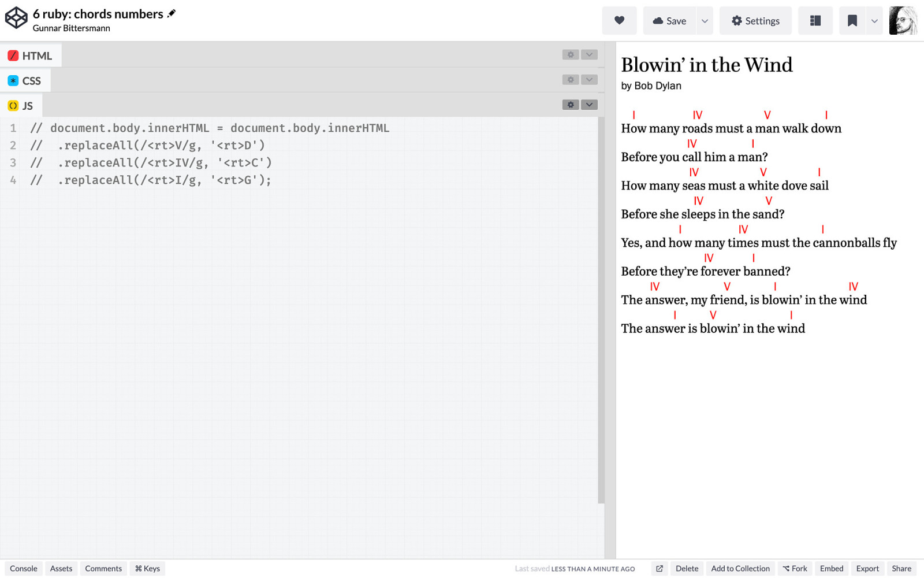
Task: Click the line number 2 in gutter
Action: pos(13,145)
